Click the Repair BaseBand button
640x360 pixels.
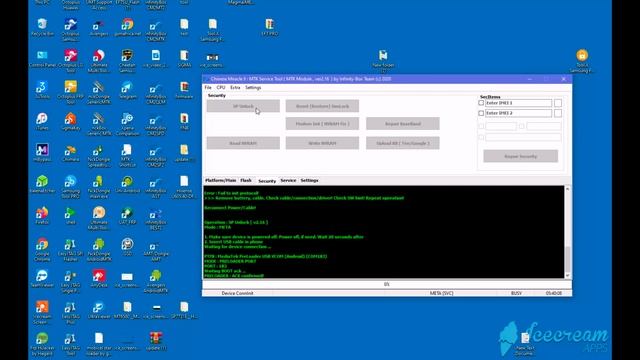(x=403, y=124)
